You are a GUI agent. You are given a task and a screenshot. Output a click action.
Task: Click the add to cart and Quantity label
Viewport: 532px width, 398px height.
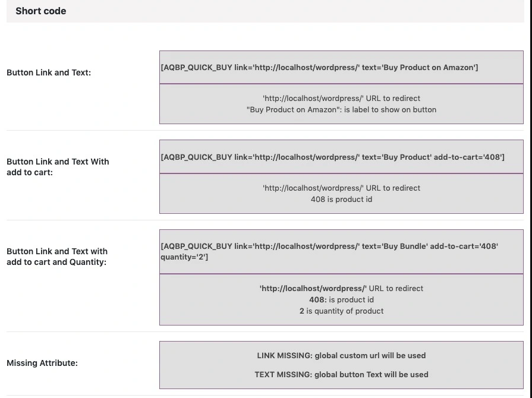click(56, 262)
